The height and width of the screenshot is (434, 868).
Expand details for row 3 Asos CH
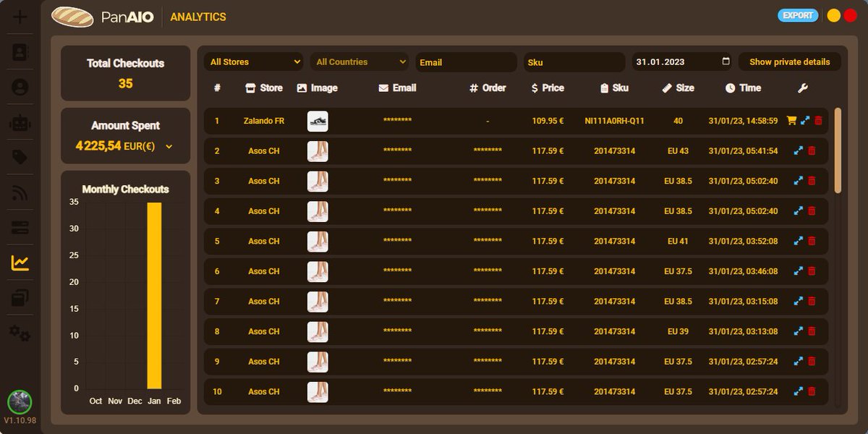point(799,181)
